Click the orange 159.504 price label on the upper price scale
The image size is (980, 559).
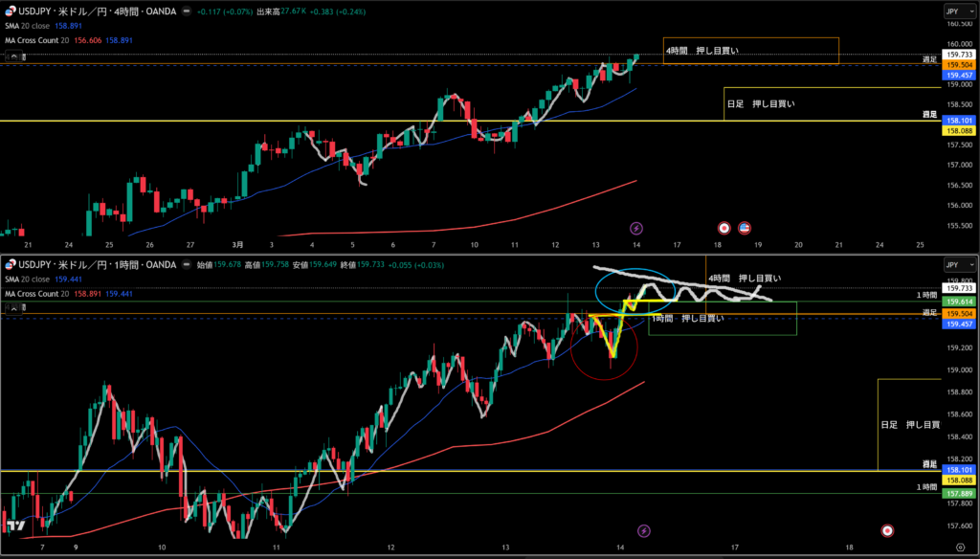960,65
